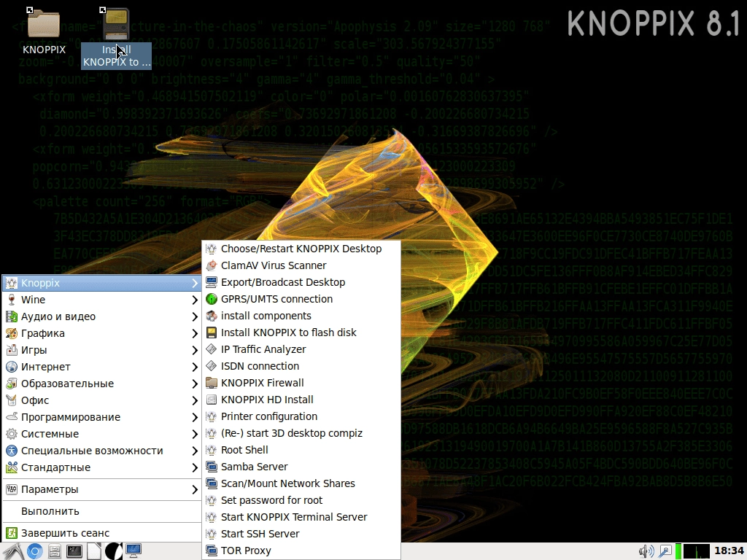Viewport: 747px width, 560px height.
Task: Start KNOPPIX Terminal Server
Action: [x=301, y=517]
